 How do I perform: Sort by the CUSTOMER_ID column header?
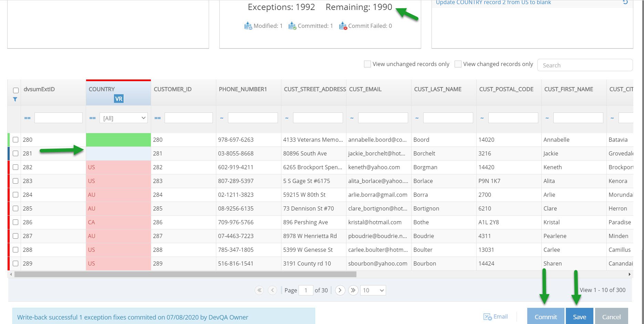coord(173,89)
